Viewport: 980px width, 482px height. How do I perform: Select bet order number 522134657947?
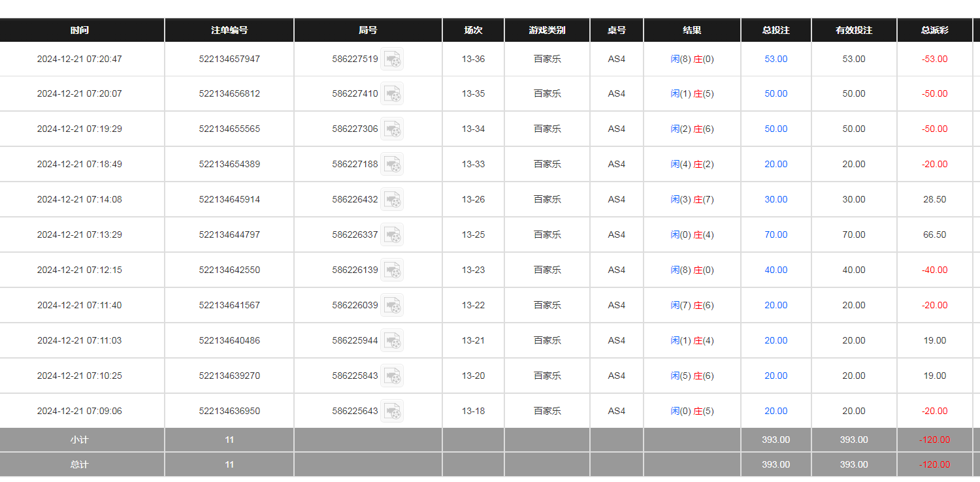[x=229, y=59]
